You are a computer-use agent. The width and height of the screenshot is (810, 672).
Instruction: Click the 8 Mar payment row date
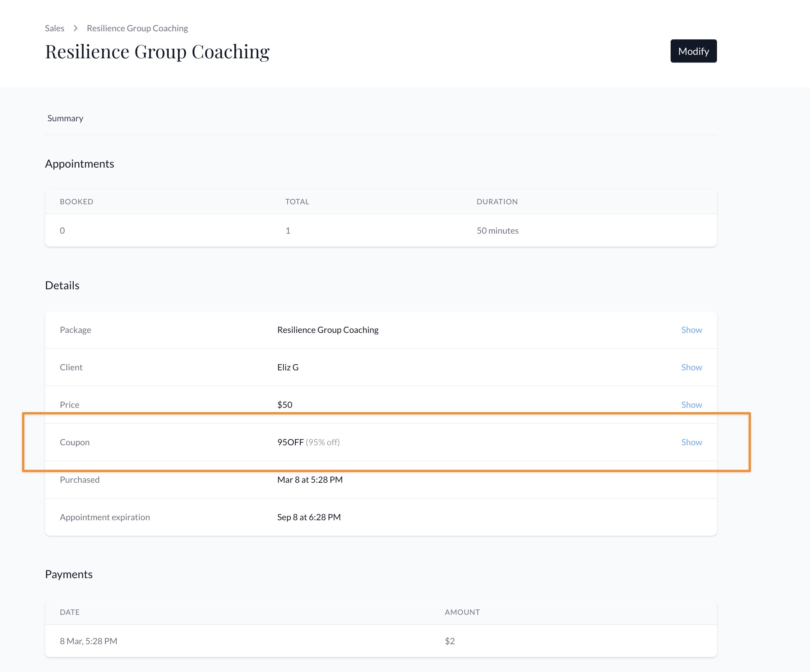pos(88,641)
